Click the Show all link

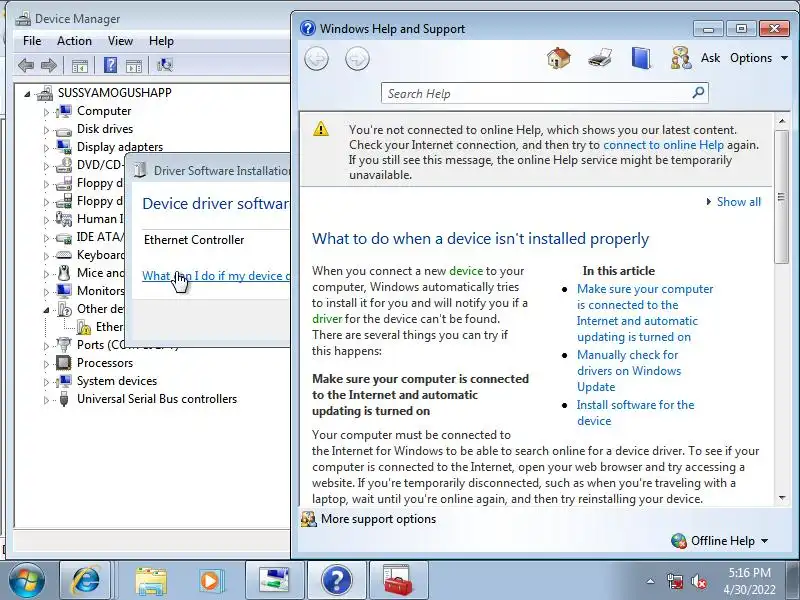coord(738,202)
